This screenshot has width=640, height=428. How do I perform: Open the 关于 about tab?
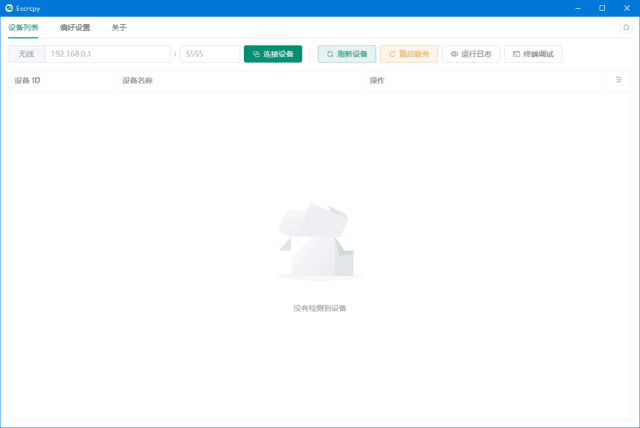(119, 28)
